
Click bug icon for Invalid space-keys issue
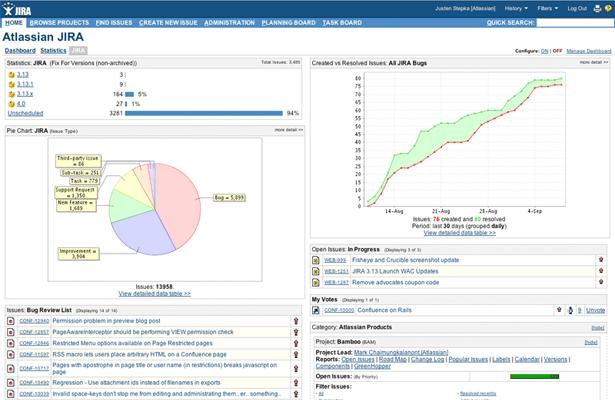click(x=11, y=394)
